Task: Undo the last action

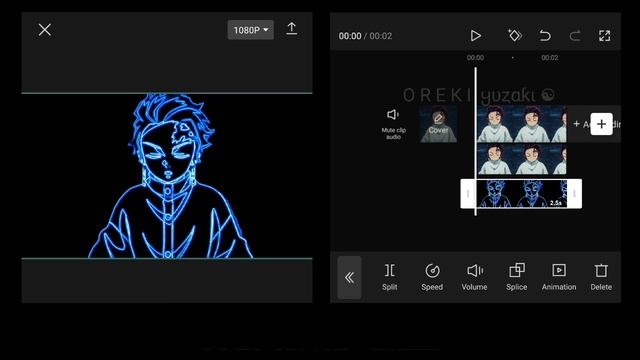Action: point(544,36)
